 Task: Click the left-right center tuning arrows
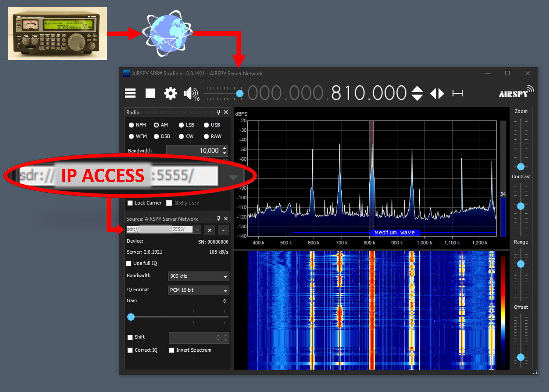[x=437, y=93]
